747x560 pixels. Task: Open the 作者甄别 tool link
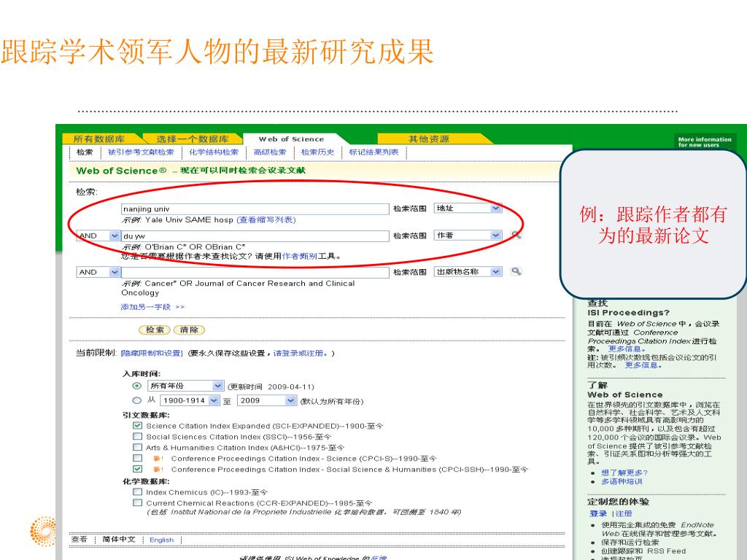click(x=299, y=256)
